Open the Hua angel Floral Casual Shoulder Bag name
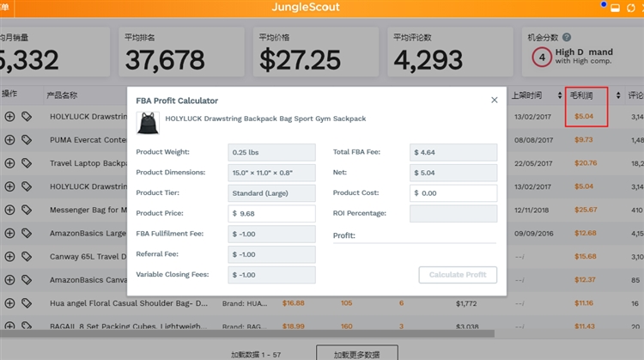The image size is (644, 360). [x=129, y=303]
